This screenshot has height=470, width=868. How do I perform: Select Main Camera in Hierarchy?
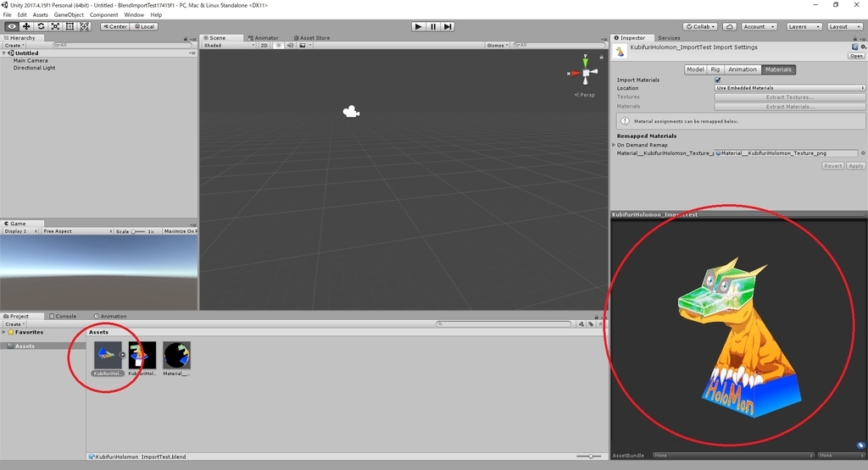coord(31,61)
